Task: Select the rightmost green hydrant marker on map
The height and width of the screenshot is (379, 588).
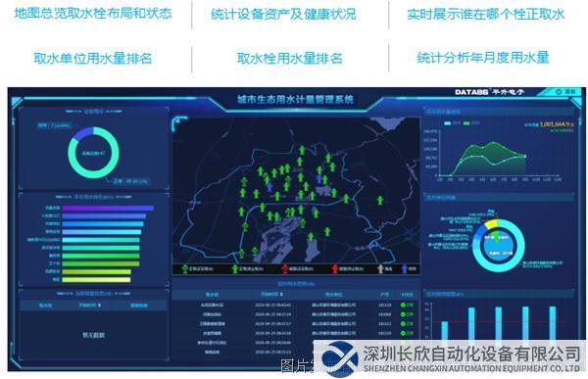Action: 380,201
